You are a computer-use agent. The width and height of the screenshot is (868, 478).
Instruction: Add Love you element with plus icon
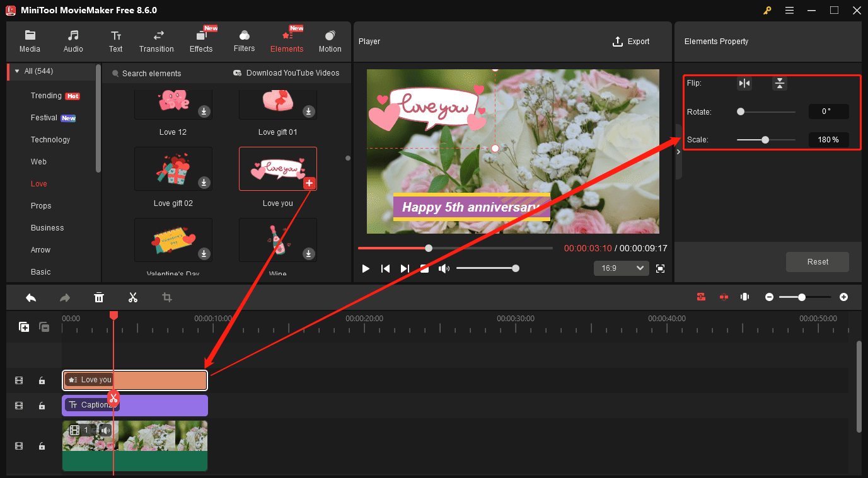click(309, 183)
